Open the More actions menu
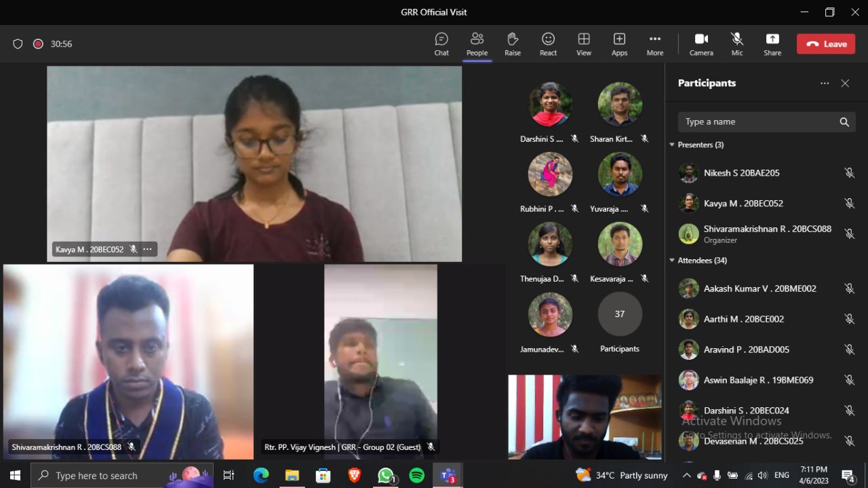Screen dimensions: 868x488 (x=654, y=44)
